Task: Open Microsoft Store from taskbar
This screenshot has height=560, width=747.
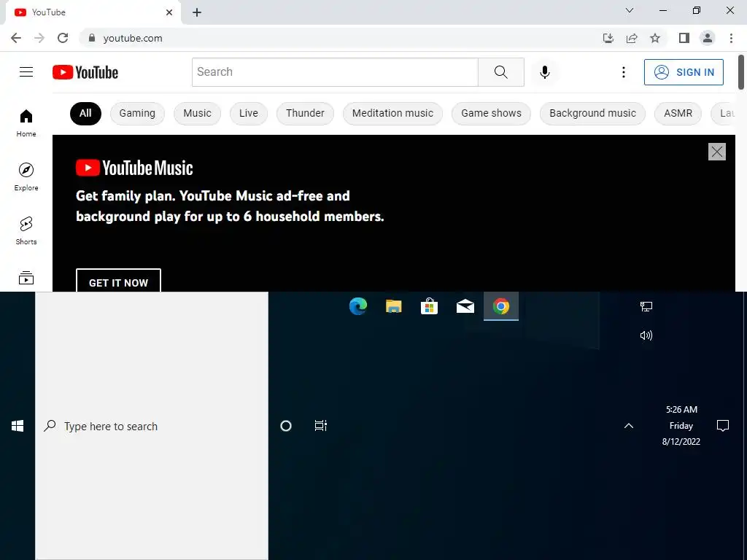Action: (429, 306)
